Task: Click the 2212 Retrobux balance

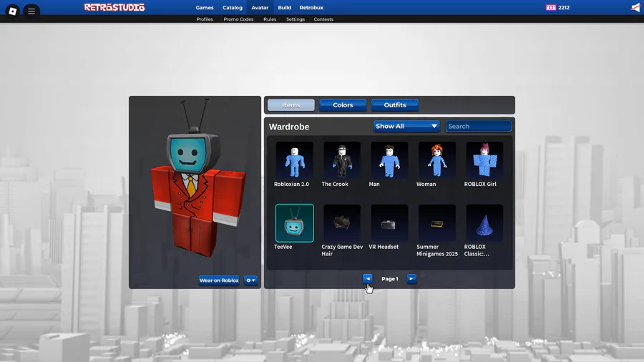Action: (564, 7)
